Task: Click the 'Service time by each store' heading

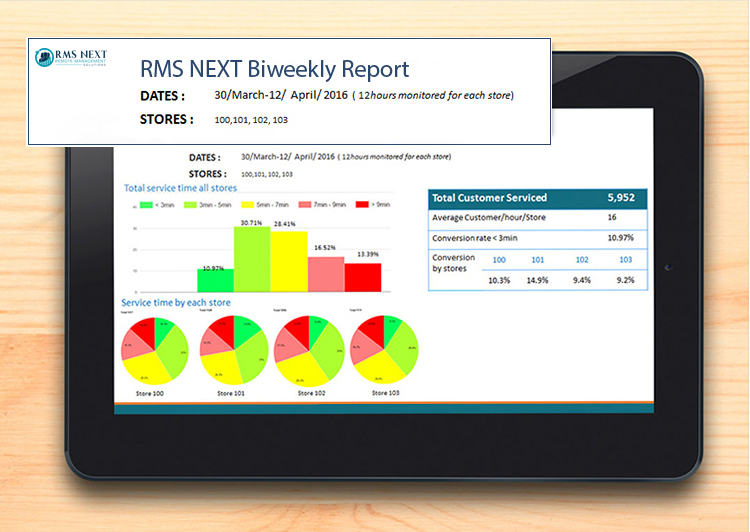Action: pos(176,303)
